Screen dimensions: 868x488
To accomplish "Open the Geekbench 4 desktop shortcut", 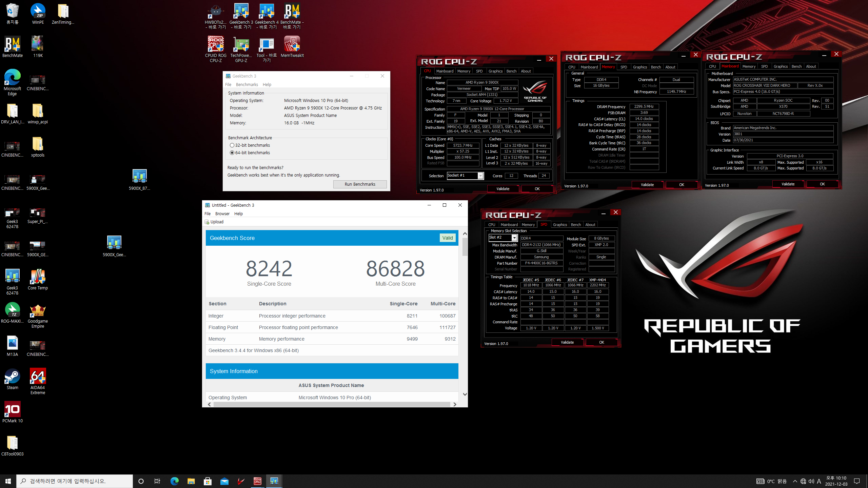I will coord(267,16).
